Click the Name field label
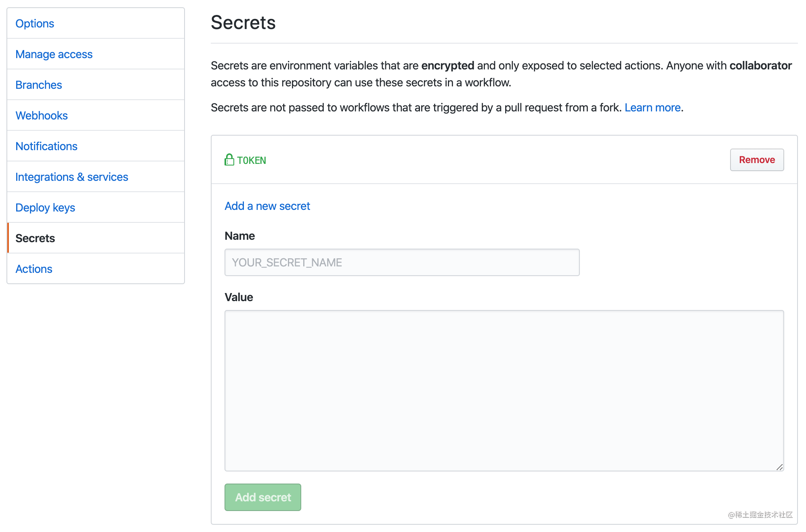806x532 pixels. tap(240, 236)
